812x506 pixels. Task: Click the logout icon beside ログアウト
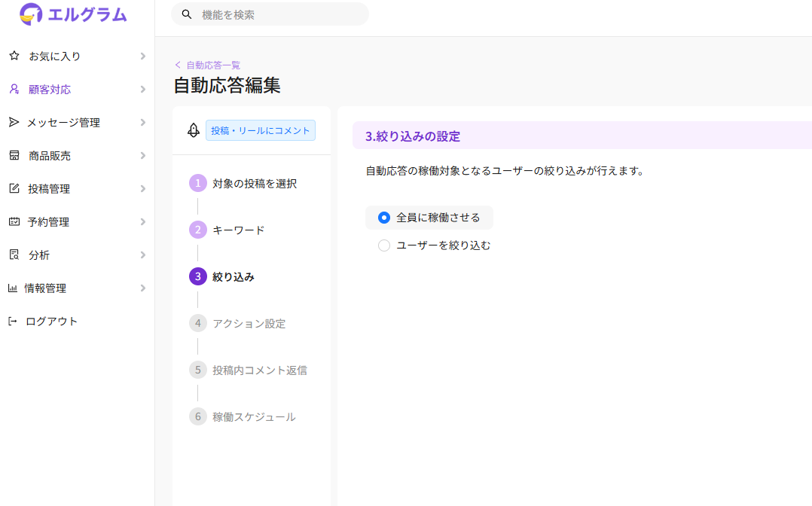point(12,321)
